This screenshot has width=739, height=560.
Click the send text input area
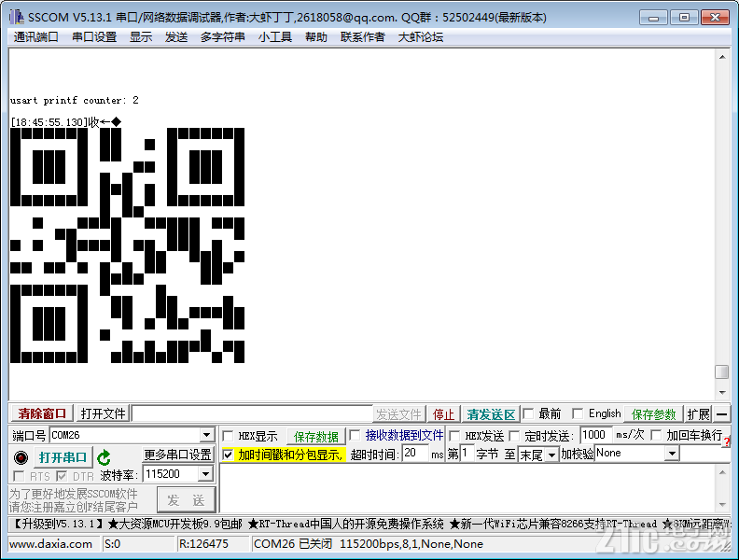467,489
